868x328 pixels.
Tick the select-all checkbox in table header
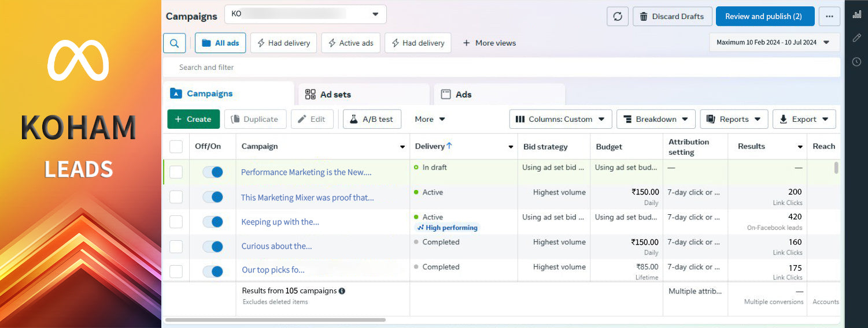[x=176, y=147]
